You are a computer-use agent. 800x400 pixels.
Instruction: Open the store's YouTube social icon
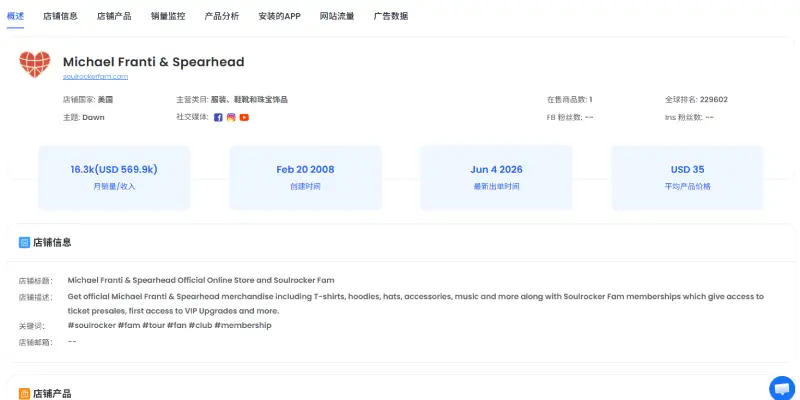coord(244,117)
